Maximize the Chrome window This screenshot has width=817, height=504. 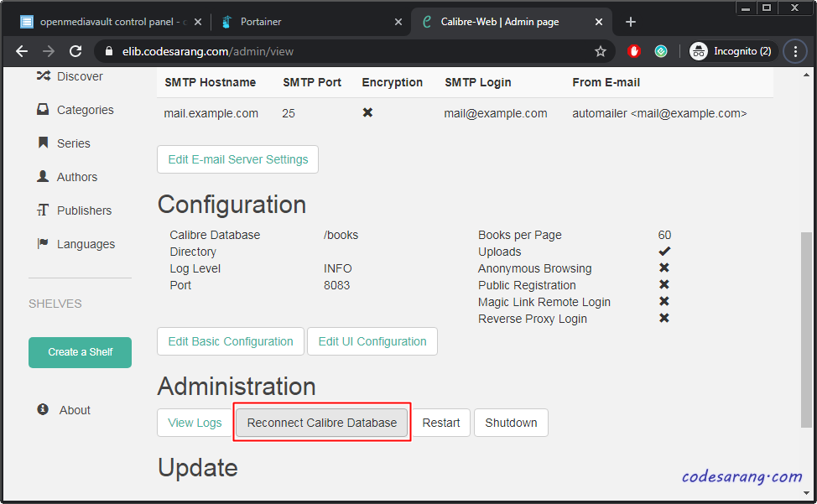coord(767,8)
